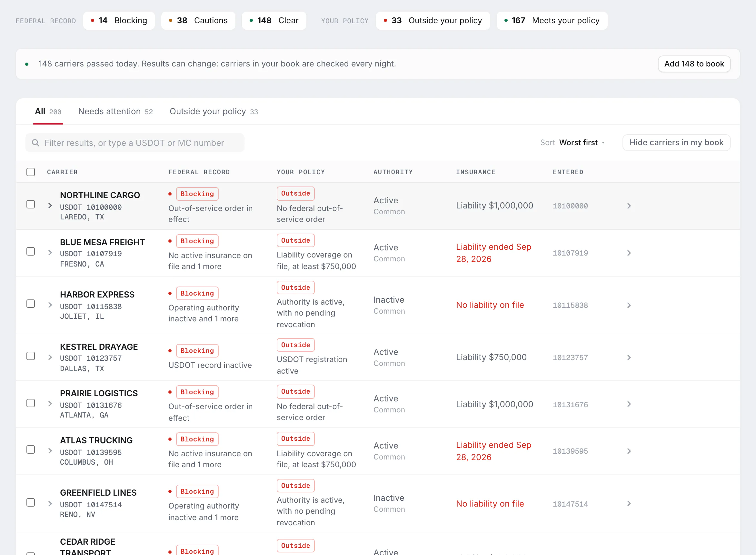This screenshot has width=756, height=555.
Task: Check the Atlas Trucking checkbox
Action: (31, 449)
